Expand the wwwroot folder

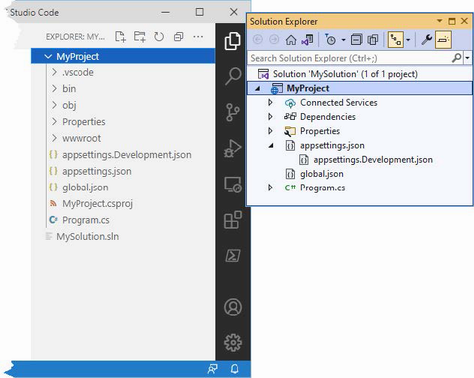pos(54,138)
